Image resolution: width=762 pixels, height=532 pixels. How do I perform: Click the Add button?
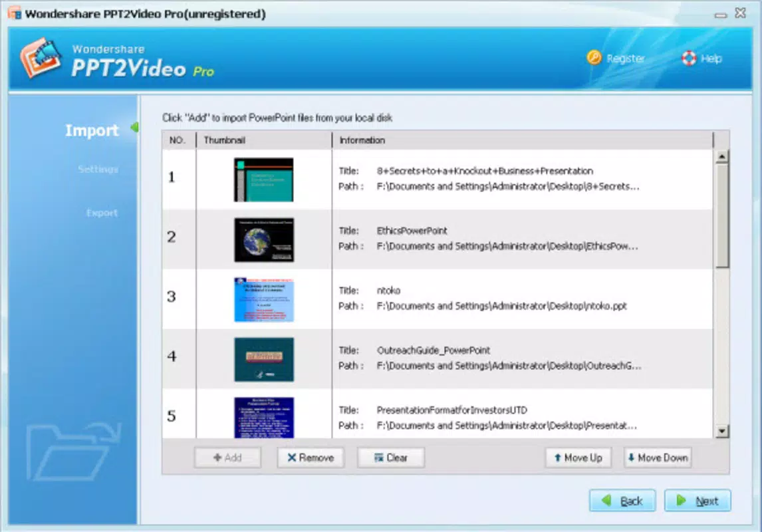(227, 458)
